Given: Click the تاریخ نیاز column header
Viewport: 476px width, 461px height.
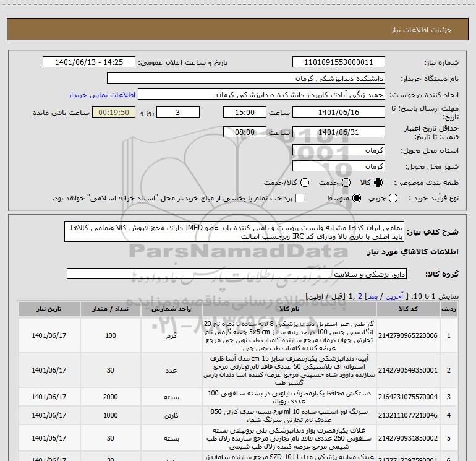Looking at the screenshot, I should point(49,309).
